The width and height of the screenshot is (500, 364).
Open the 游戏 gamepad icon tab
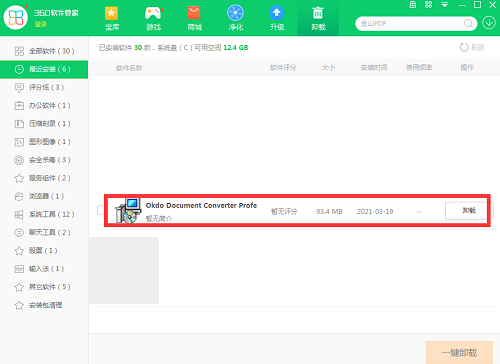(x=153, y=18)
